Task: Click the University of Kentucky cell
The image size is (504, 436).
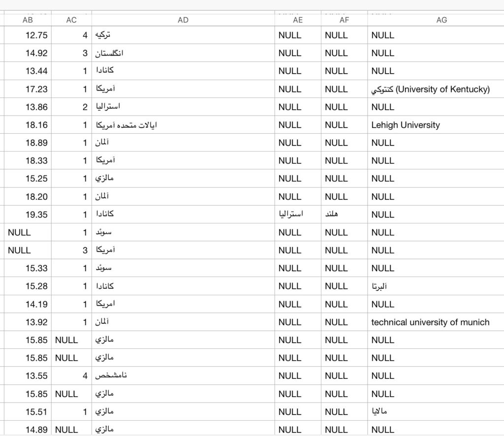Action: pyautogui.click(x=431, y=89)
